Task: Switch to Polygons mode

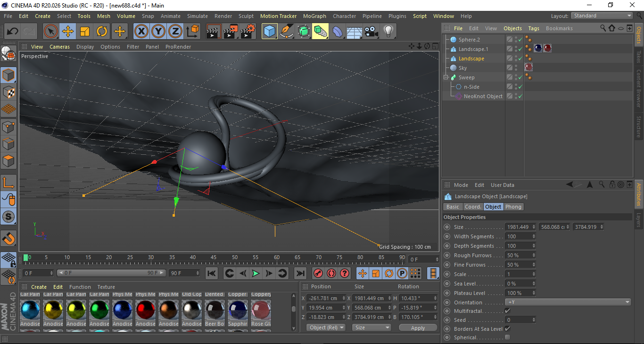Action: 8,161
